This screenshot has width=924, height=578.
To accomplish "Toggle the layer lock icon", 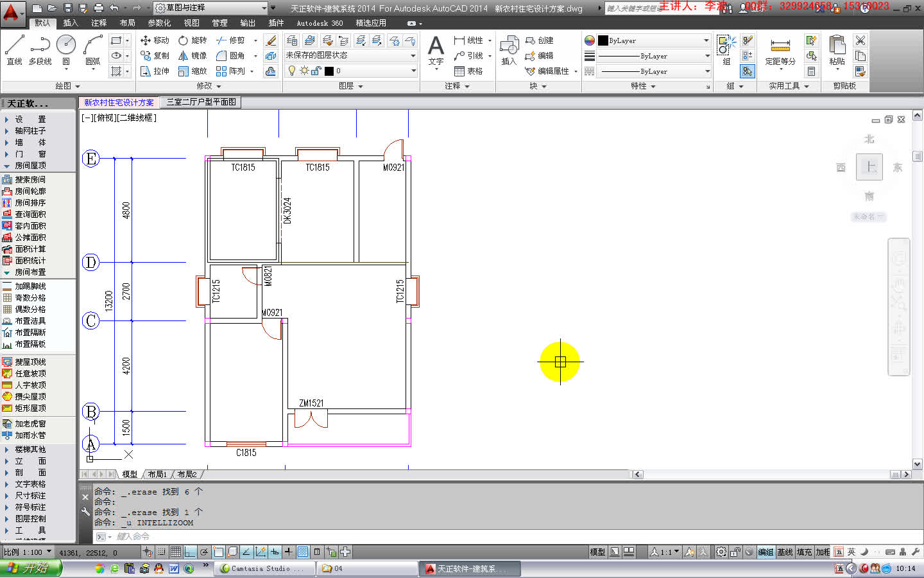I will coord(316,71).
